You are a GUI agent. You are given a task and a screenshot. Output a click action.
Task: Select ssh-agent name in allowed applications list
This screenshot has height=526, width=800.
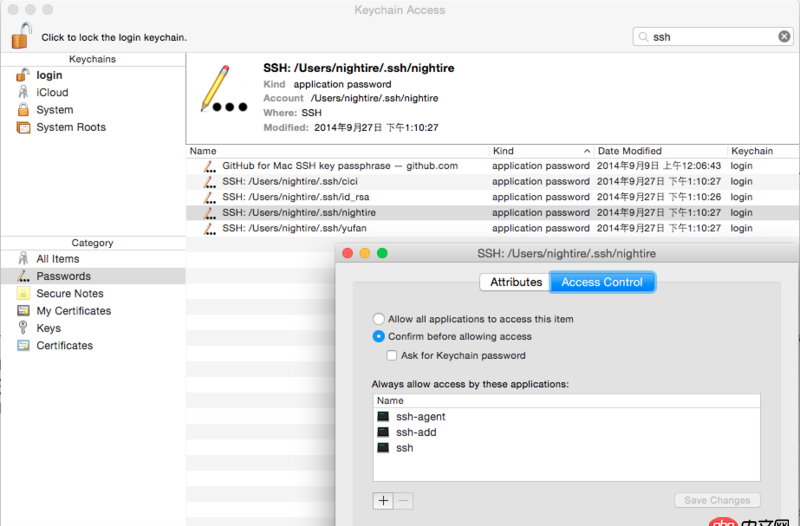[420, 417]
